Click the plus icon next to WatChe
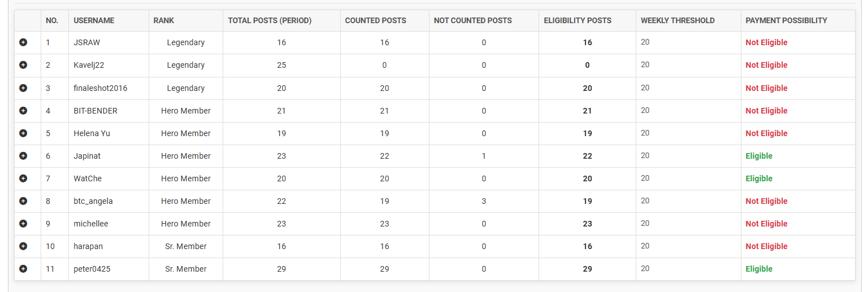This screenshot has height=292, width=868. click(x=23, y=178)
